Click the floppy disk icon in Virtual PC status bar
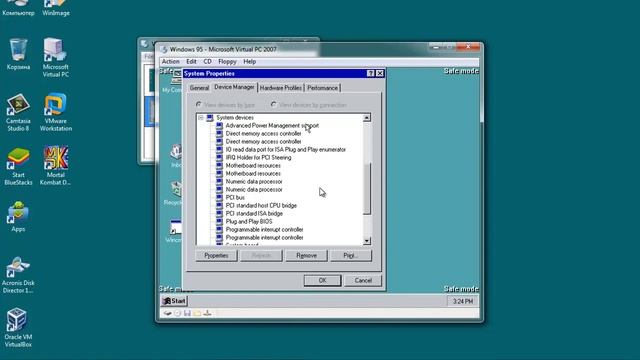 pyautogui.click(x=187, y=313)
